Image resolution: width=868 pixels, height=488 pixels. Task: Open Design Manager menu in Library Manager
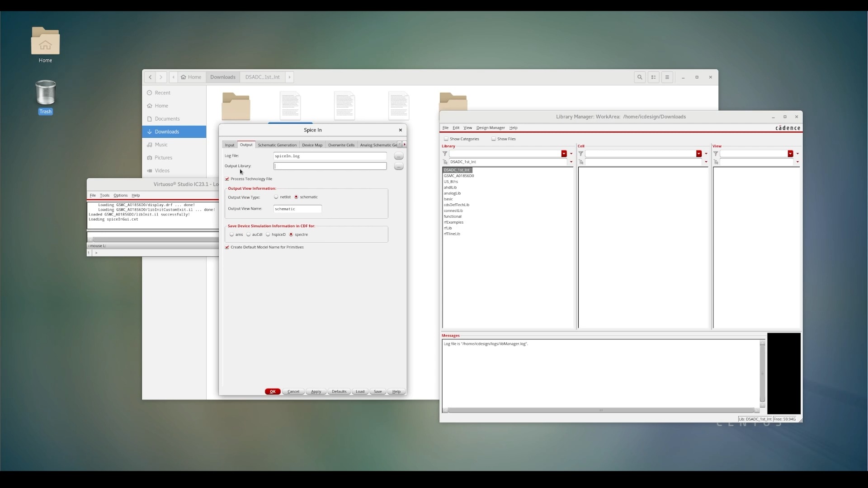[x=491, y=128]
